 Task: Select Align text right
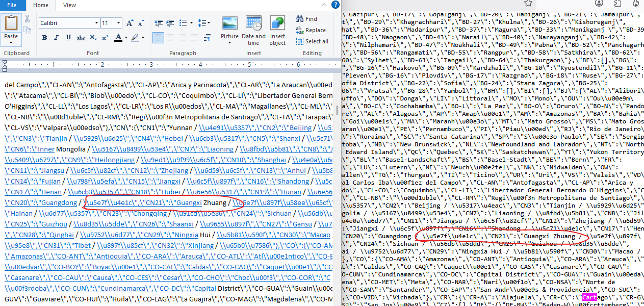click(x=183, y=37)
